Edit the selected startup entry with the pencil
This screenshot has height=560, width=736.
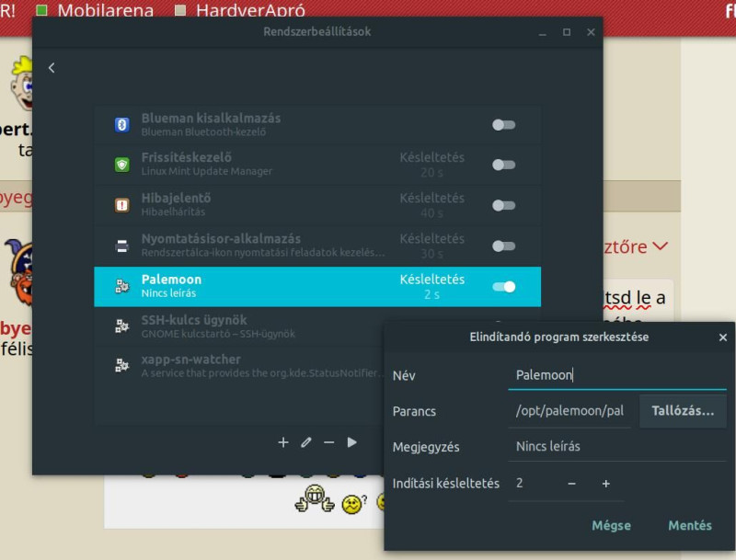pyautogui.click(x=306, y=442)
